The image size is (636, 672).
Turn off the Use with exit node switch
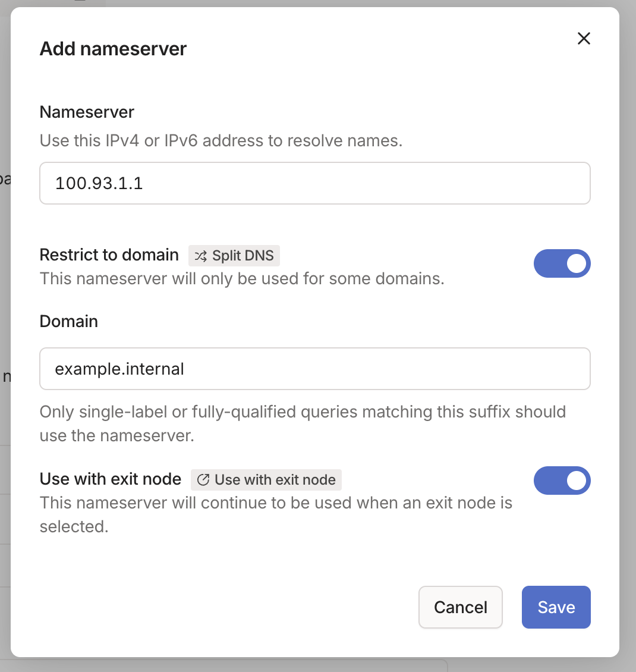[562, 481]
